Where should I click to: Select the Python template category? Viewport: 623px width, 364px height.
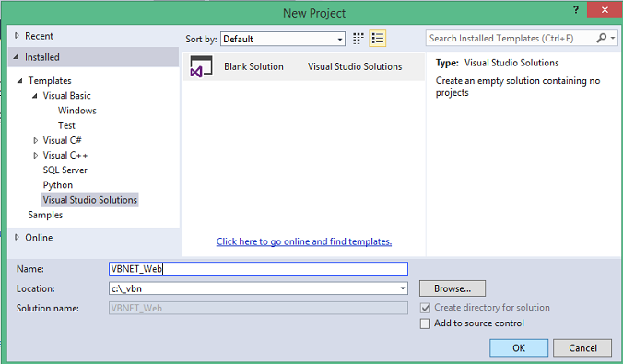coord(58,185)
